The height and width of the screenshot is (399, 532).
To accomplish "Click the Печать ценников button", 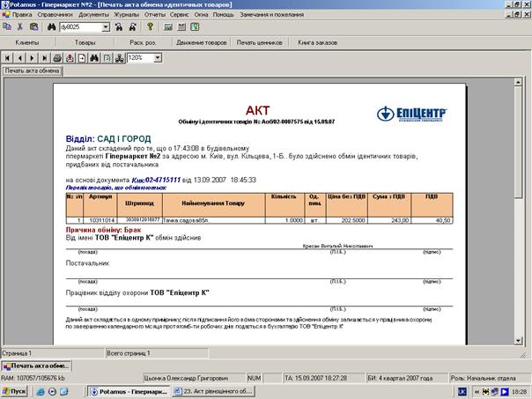I will [259, 43].
